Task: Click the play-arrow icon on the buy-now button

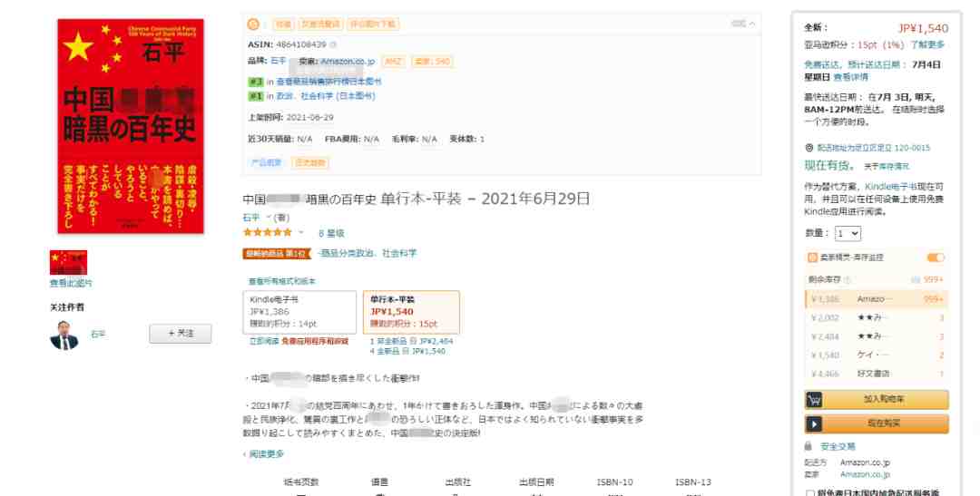Action: point(814,424)
